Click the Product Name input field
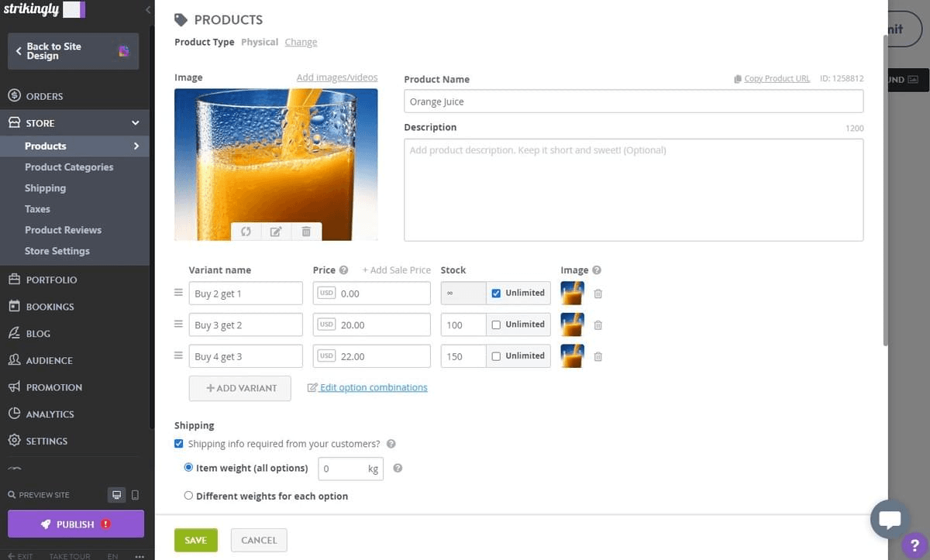Image resolution: width=930 pixels, height=560 pixels. pyautogui.click(x=633, y=101)
